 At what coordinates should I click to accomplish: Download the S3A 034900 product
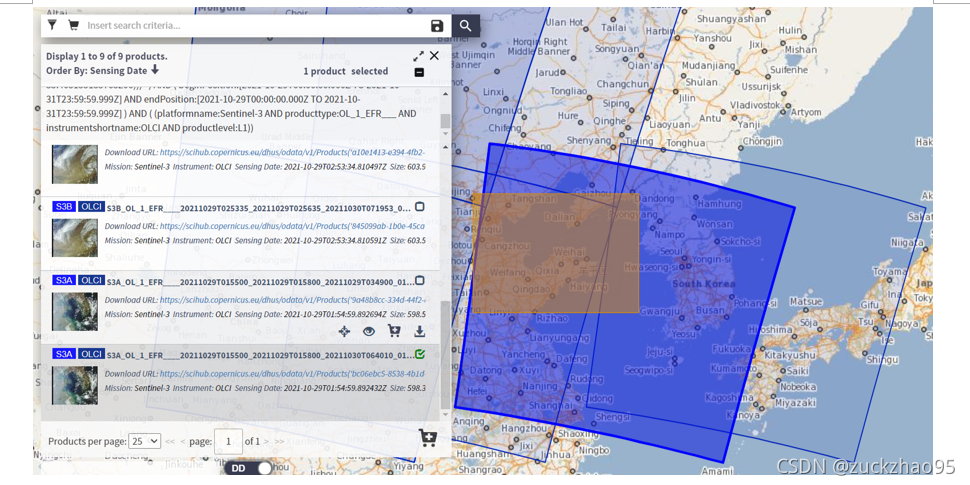[x=419, y=332]
